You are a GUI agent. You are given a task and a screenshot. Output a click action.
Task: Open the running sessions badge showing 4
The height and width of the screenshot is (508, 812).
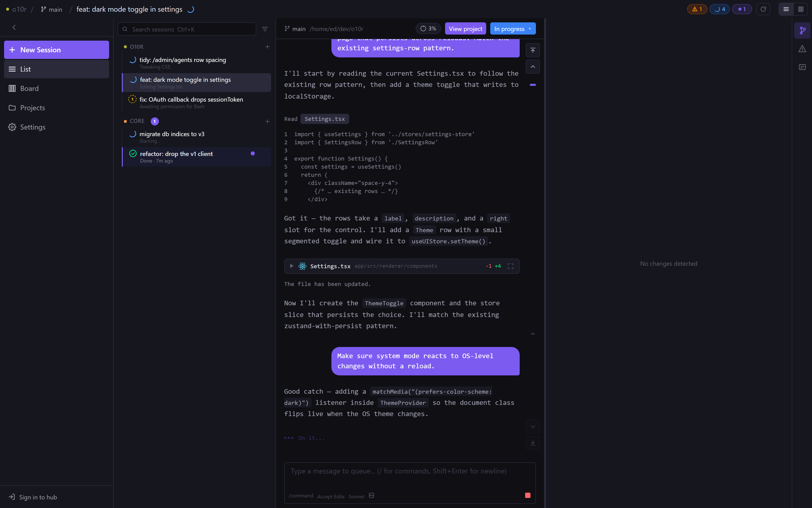click(x=719, y=9)
